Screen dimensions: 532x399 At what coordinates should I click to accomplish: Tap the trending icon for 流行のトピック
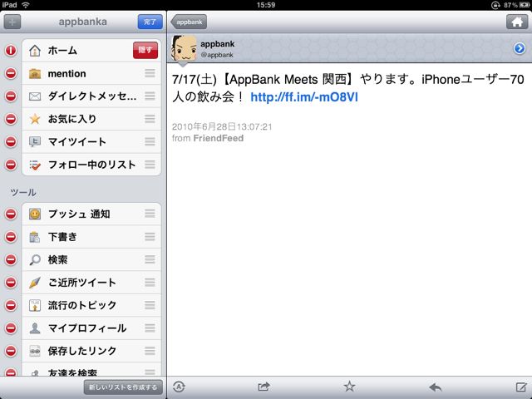tap(35, 305)
